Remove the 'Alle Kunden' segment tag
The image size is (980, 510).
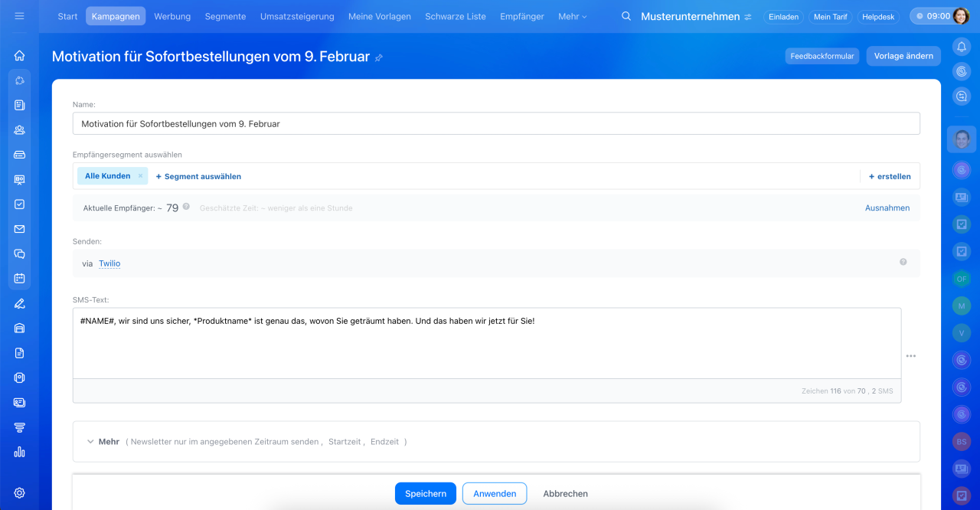140,176
